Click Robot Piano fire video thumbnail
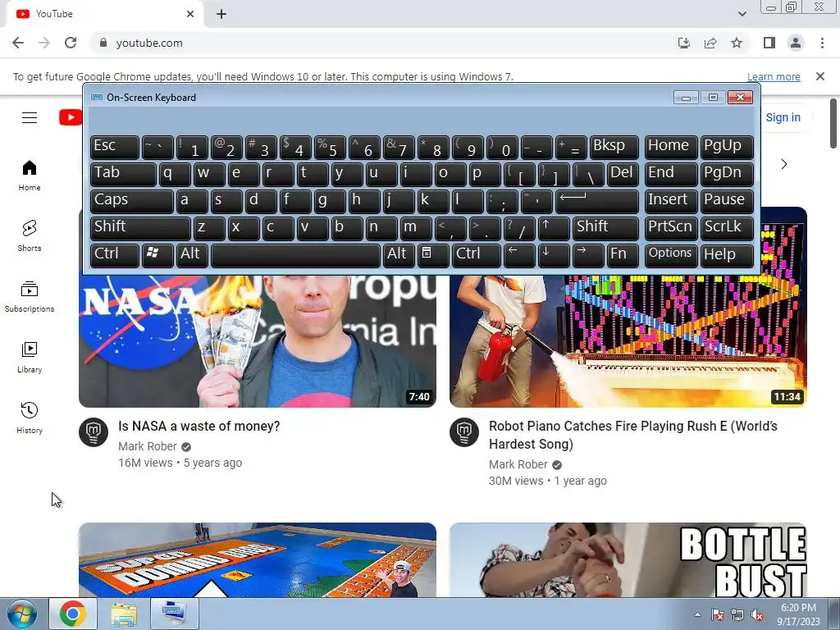Screen dimensions: 840x630 pos(628,340)
